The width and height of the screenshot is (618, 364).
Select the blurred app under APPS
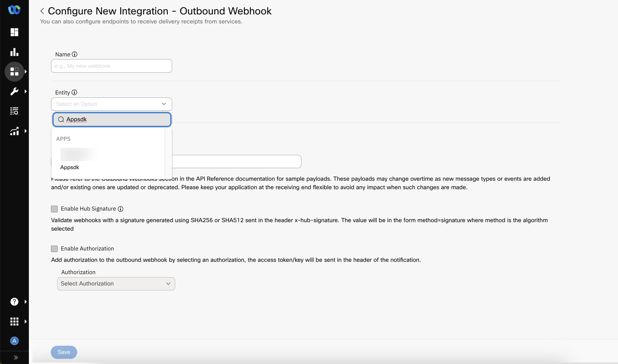(x=79, y=154)
